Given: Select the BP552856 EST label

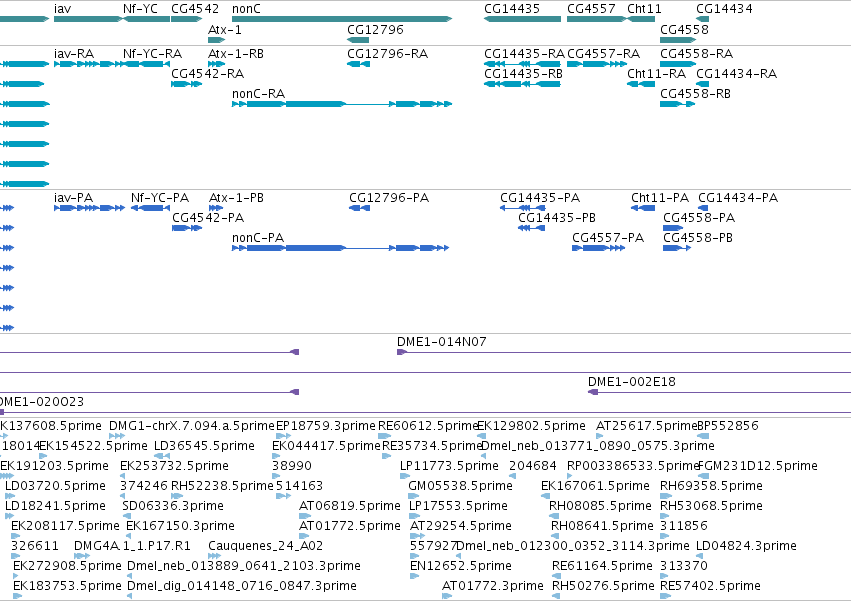Looking at the screenshot, I should point(728,426).
